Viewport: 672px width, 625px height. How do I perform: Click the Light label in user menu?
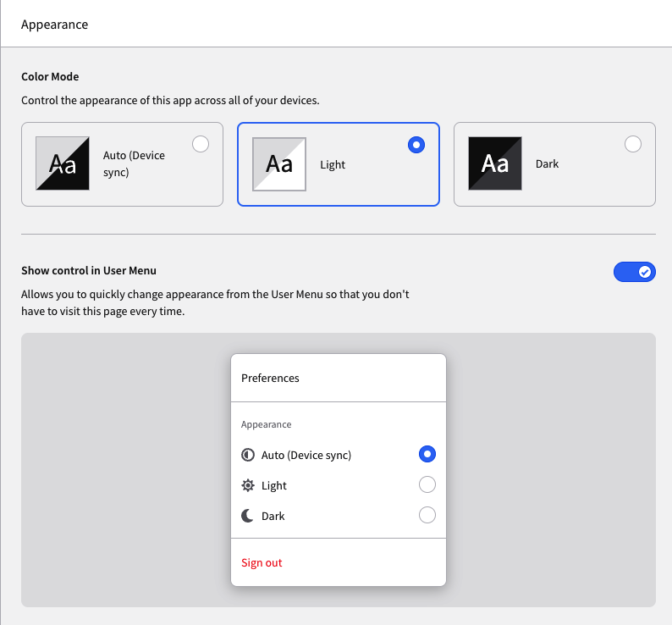274,485
